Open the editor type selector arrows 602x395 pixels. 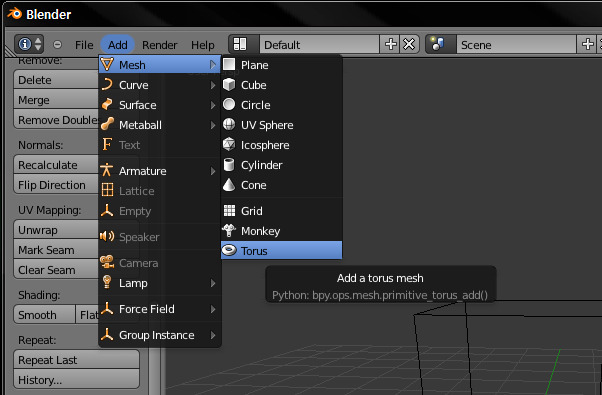[38, 45]
